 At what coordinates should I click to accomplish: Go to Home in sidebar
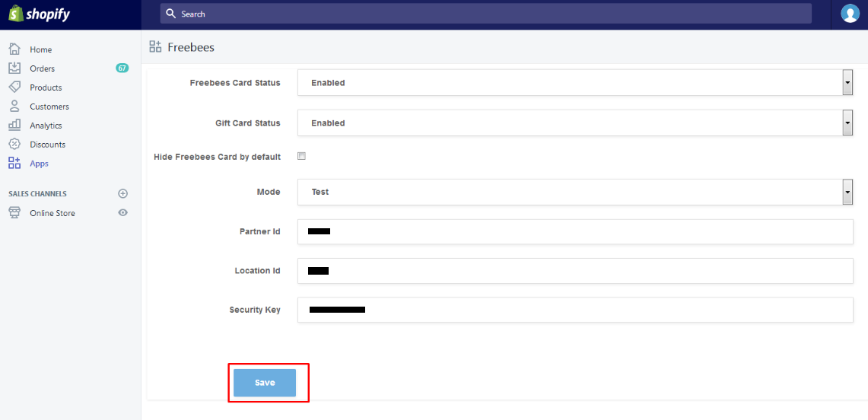[x=41, y=49]
